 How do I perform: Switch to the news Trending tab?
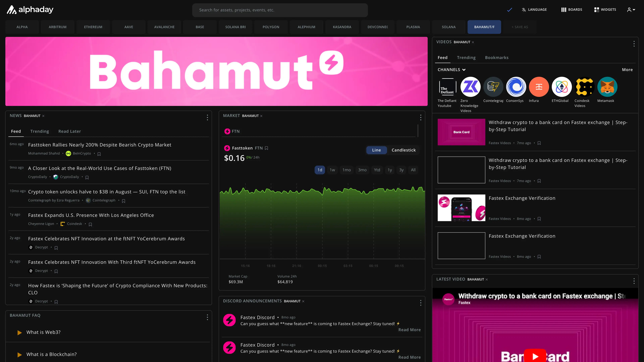(40, 131)
